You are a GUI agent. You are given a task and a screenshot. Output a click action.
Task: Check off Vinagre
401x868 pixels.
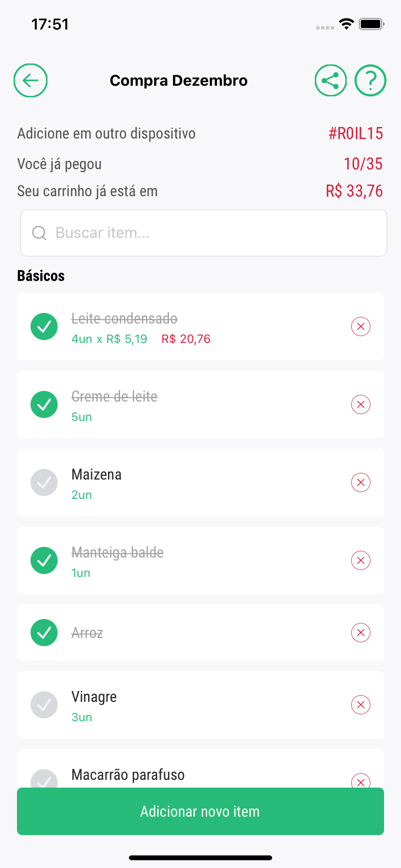pyautogui.click(x=44, y=705)
